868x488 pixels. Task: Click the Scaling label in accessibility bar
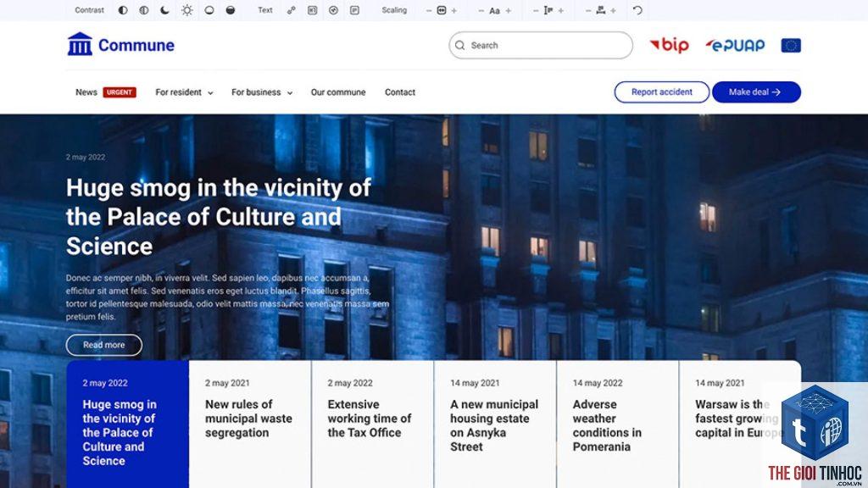(x=394, y=10)
